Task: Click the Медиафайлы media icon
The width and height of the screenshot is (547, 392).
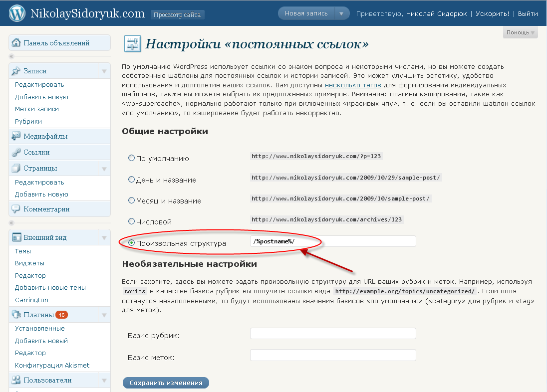Action: pos(16,136)
